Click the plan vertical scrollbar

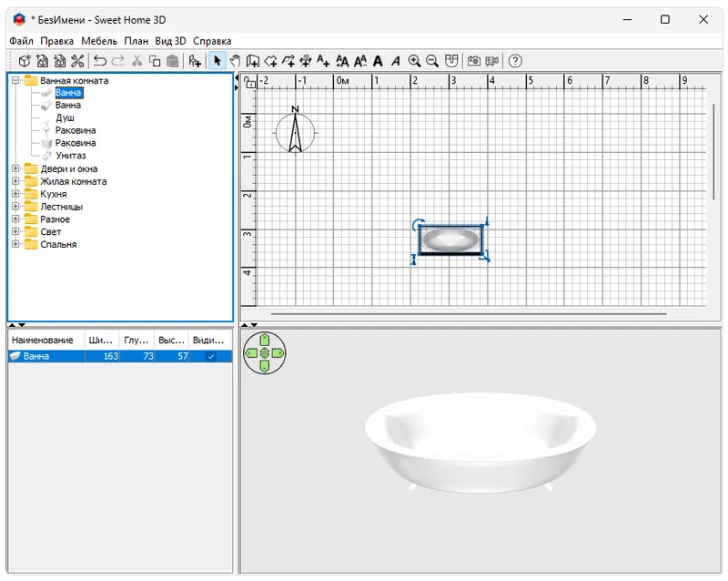(x=713, y=152)
